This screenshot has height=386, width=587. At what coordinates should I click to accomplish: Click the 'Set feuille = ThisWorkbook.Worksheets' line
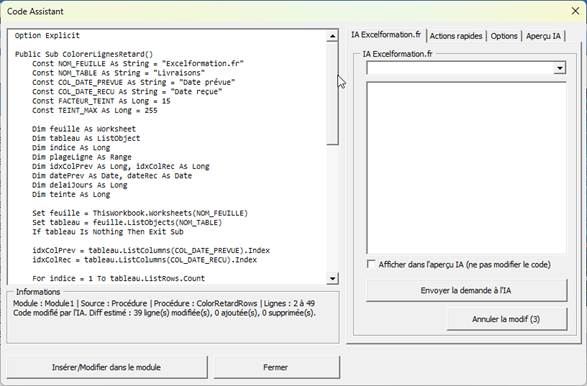[x=140, y=213]
